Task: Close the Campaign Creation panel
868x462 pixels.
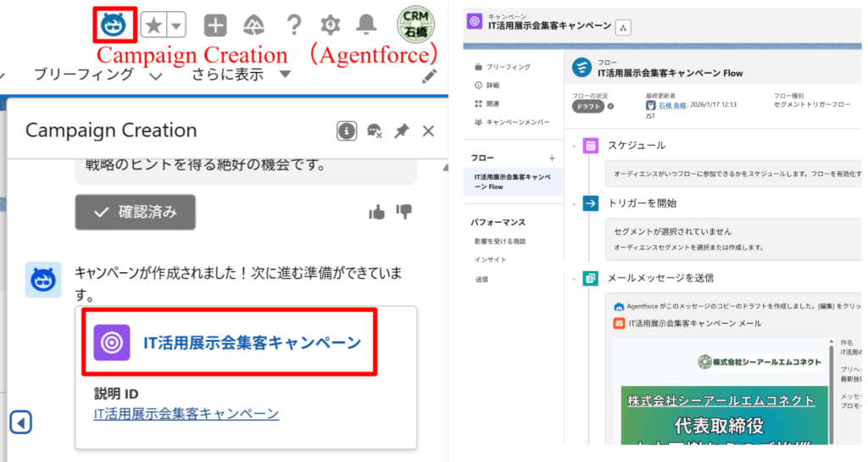Action: pos(428,131)
